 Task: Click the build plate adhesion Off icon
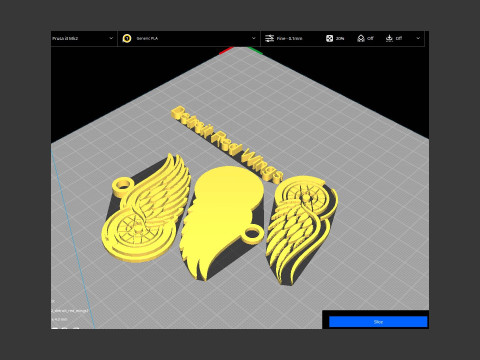click(x=389, y=38)
